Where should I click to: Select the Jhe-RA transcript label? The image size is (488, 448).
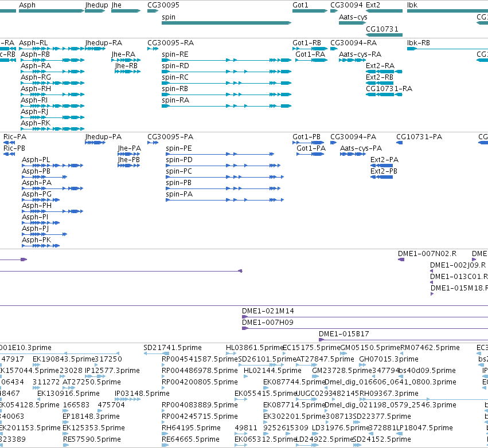click(123, 54)
